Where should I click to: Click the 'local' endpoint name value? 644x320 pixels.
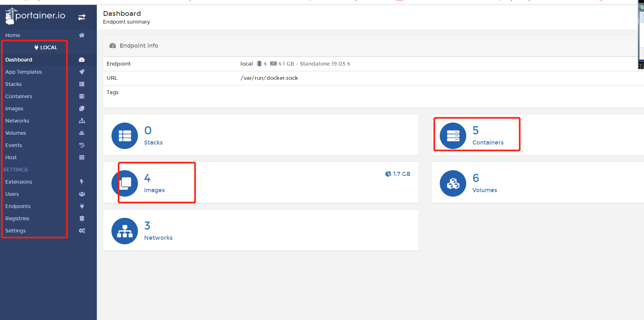[247, 64]
